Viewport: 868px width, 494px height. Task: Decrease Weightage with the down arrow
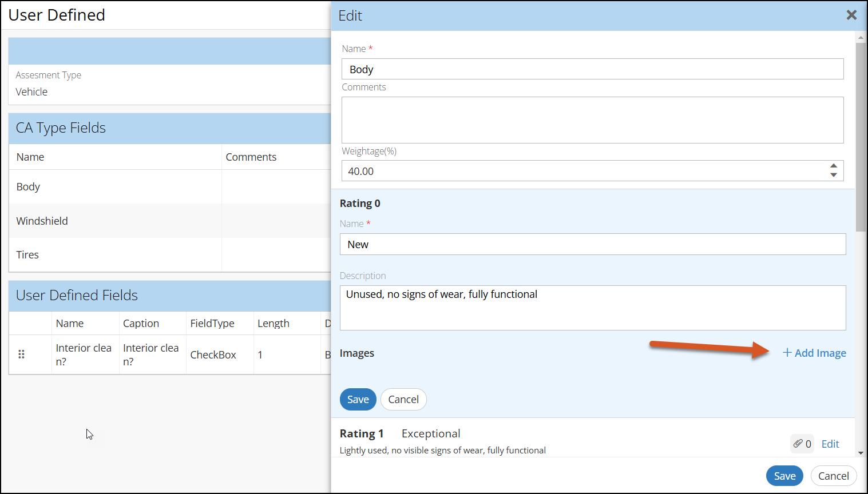pos(834,175)
